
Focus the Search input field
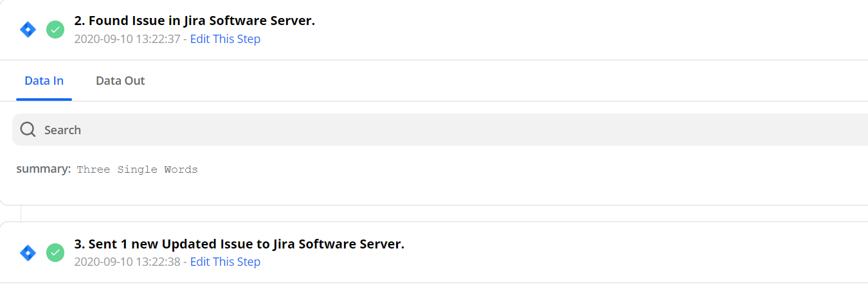(x=386, y=130)
